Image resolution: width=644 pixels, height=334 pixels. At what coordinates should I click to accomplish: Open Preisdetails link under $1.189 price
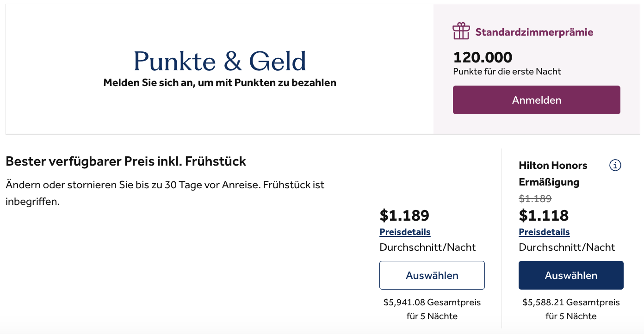(x=405, y=232)
